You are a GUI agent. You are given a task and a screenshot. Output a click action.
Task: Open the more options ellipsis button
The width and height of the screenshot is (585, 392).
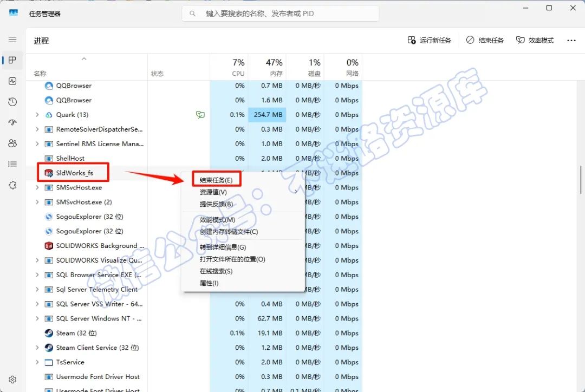571,40
